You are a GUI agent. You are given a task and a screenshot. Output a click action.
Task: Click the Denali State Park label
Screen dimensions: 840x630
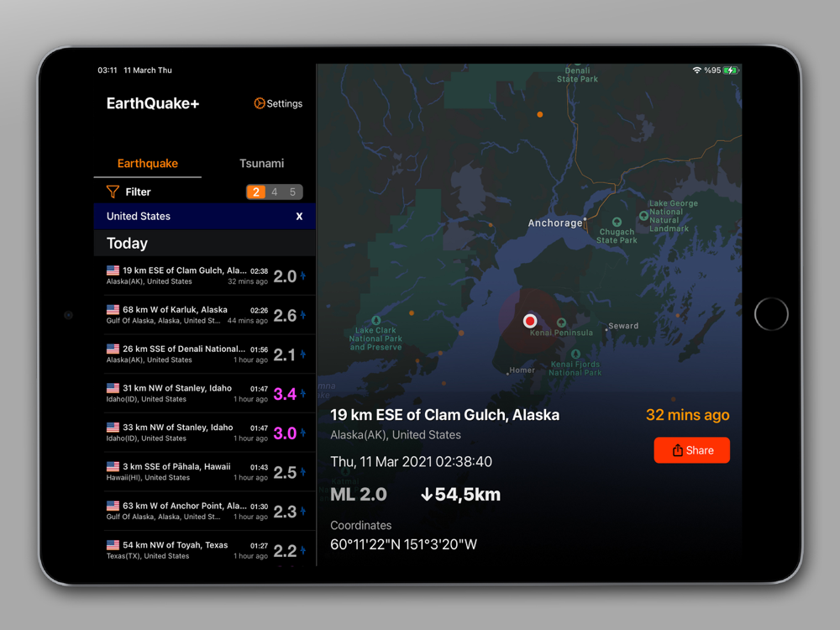(577, 75)
